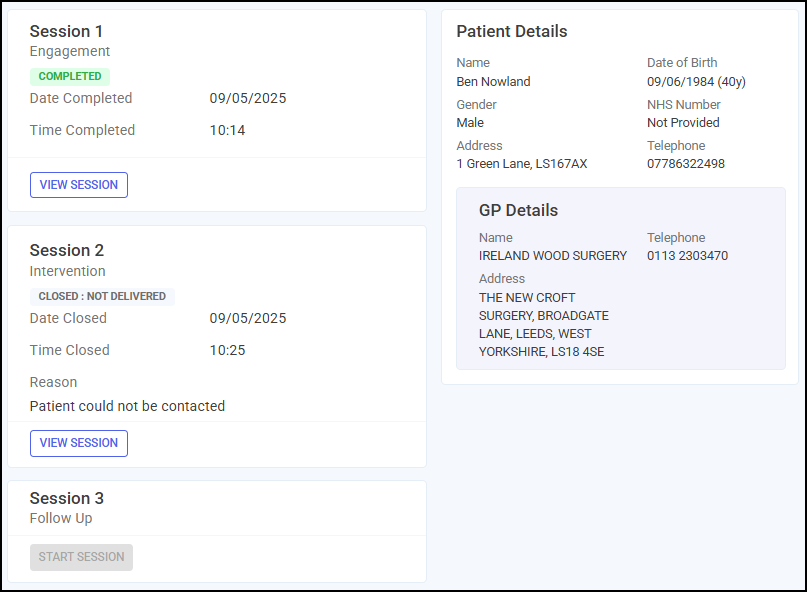Click the Start Session button for Follow Up
Screen dimensions: 807x592
pyautogui.click(x=81, y=557)
